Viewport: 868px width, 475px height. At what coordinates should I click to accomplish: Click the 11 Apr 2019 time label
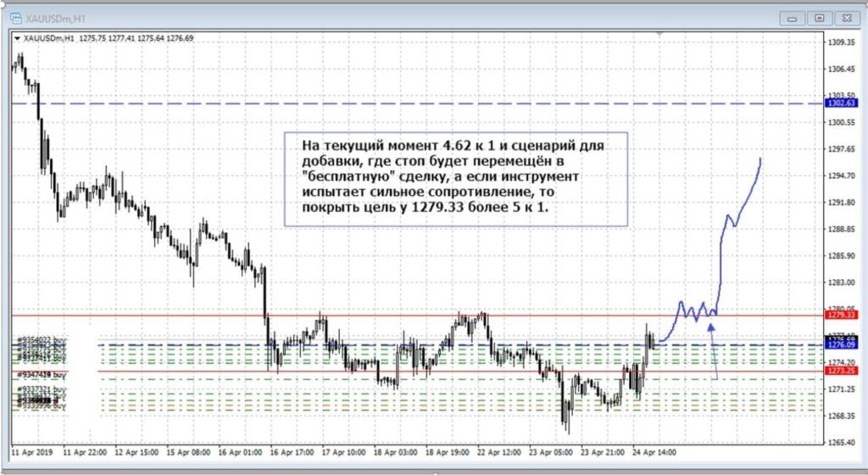point(34,452)
